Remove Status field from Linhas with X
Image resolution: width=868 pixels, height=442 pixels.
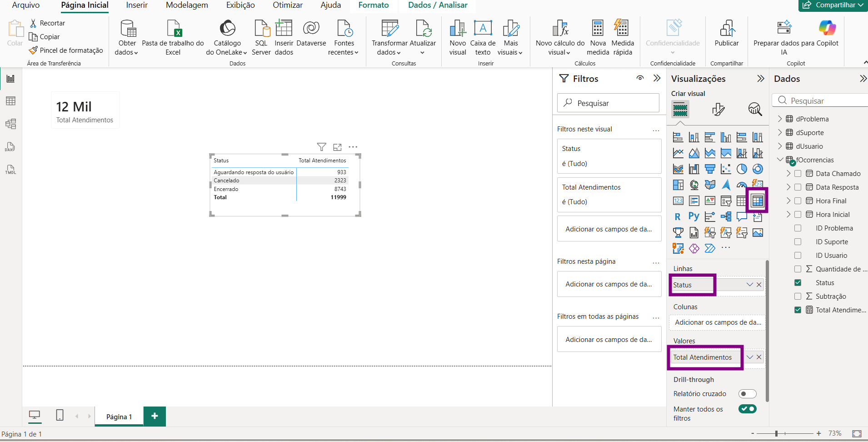click(759, 285)
